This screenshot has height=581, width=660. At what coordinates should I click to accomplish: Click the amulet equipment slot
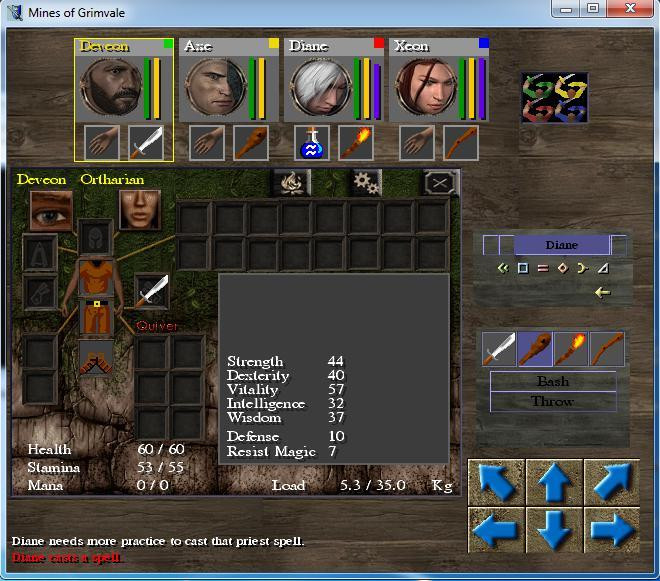[x=40, y=253]
